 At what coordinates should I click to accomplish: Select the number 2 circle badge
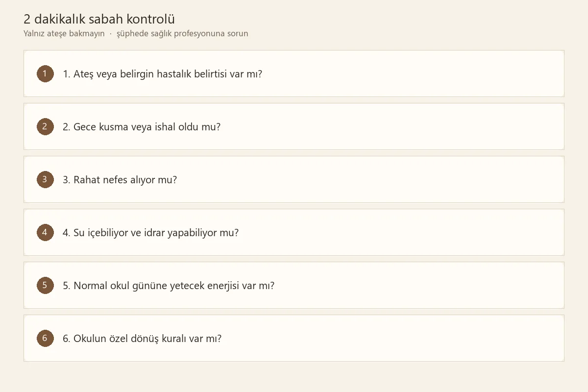(45, 127)
